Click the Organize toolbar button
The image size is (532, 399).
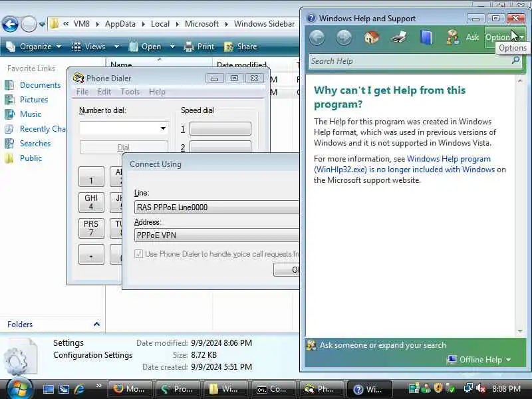(33, 47)
